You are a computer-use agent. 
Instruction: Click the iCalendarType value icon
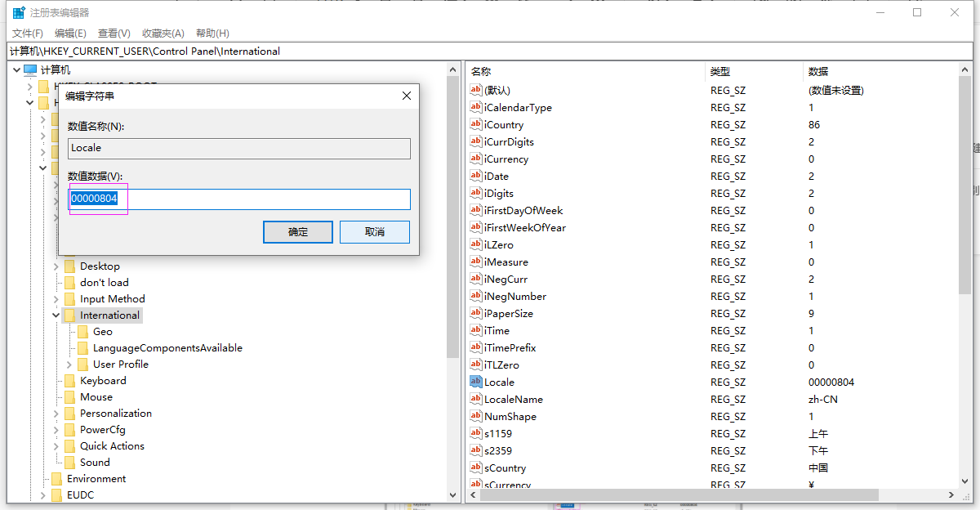tap(476, 107)
